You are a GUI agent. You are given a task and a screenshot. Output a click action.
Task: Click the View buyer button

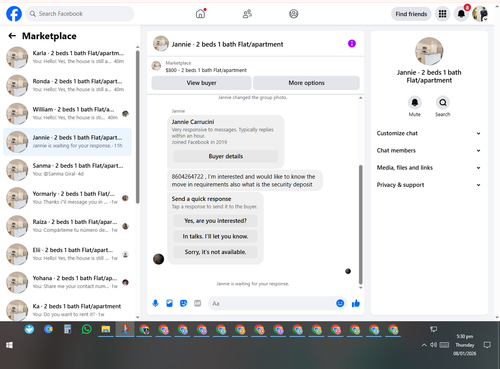[x=201, y=83]
